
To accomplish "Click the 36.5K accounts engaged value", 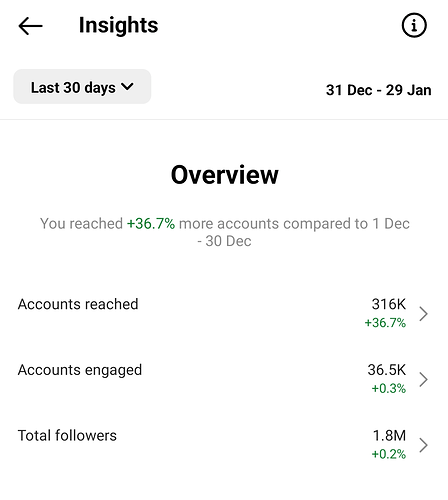I will 387,370.
